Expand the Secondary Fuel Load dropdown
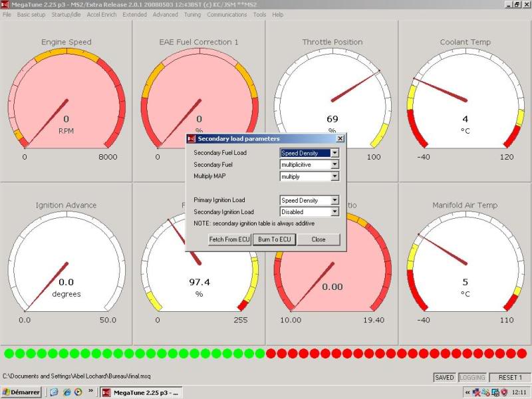This screenshot has height=399, width=532. click(x=334, y=153)
